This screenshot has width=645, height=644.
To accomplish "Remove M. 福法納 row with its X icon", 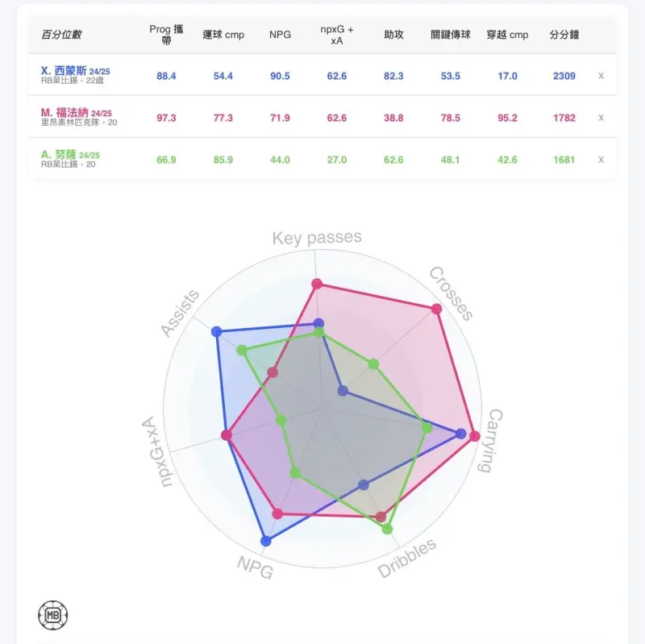I will [601, 118].
